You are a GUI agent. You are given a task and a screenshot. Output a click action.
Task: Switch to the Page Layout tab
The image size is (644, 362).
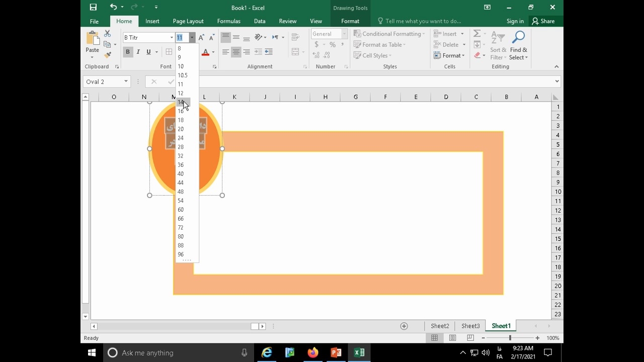[188, 21]
